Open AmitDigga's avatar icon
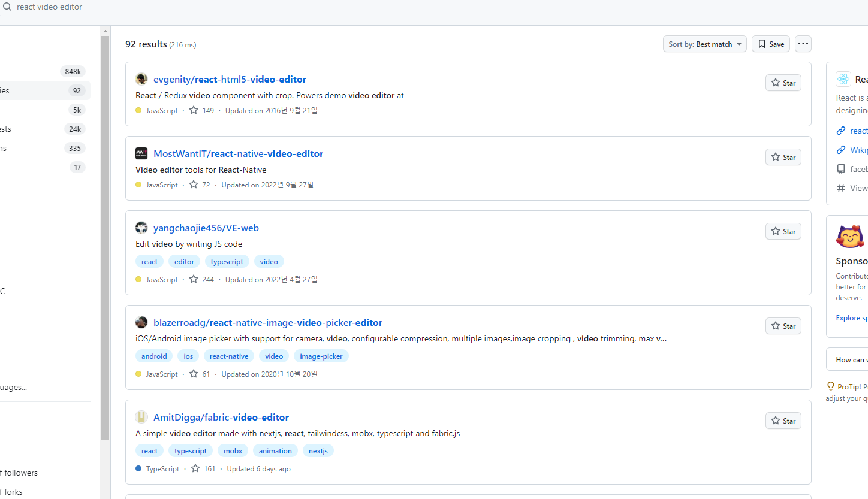This screenshot has height=499, width=868. [141, 417]
